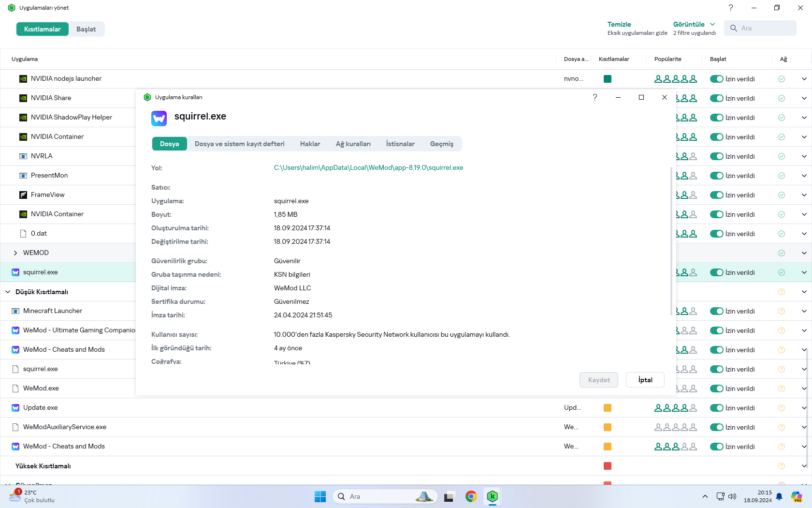Open the squirrel.exe file path link
The width and height of the screenshot is (812, 508).
[368, 167]
